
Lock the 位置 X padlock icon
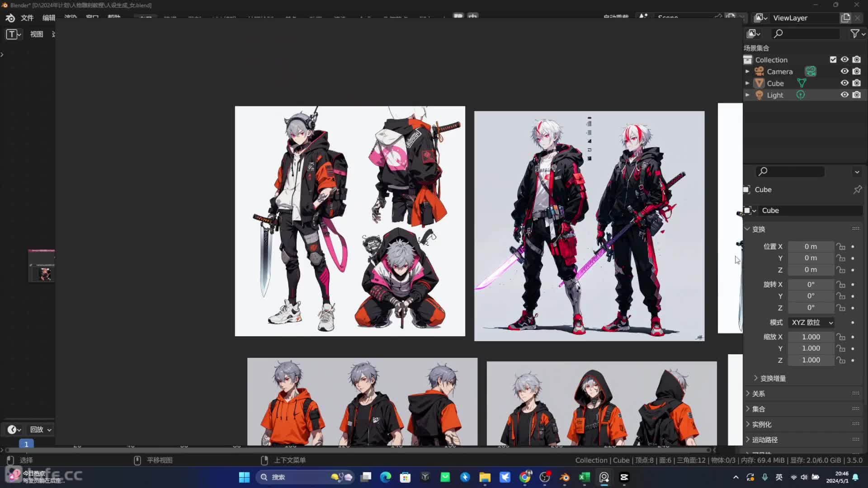tap(841, 247)
